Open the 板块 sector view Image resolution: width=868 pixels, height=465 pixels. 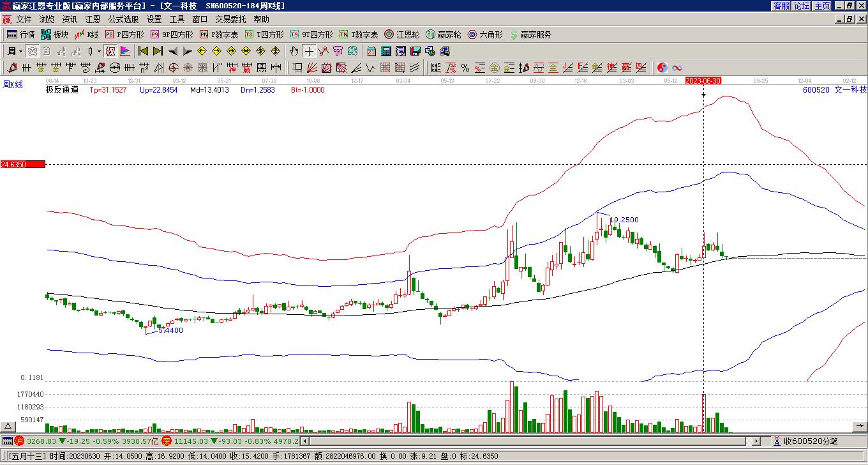(55, 34)
